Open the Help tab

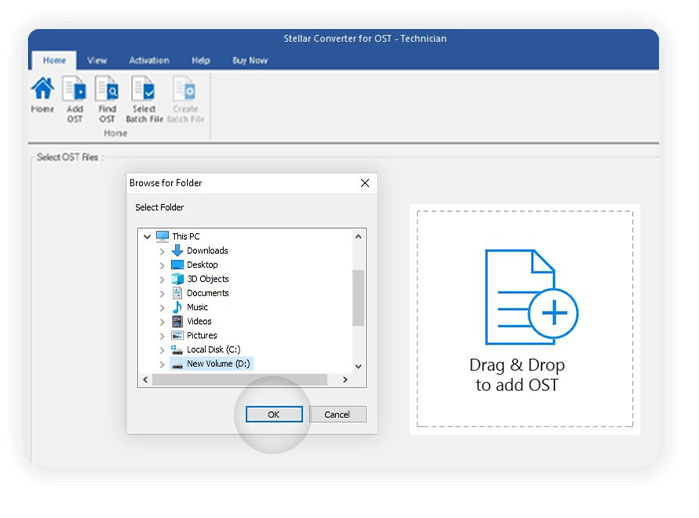(x=201, y=60)
